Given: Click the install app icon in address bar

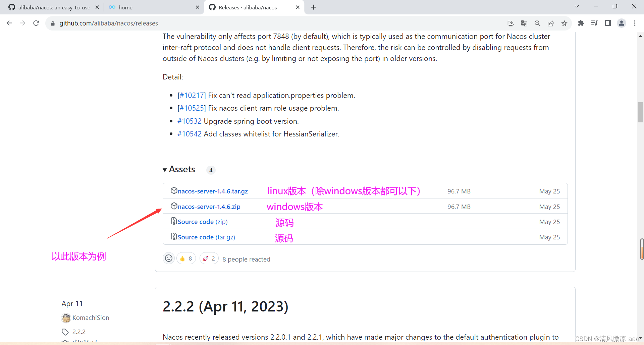Looking at the screenshot, I should click(511, 23).
